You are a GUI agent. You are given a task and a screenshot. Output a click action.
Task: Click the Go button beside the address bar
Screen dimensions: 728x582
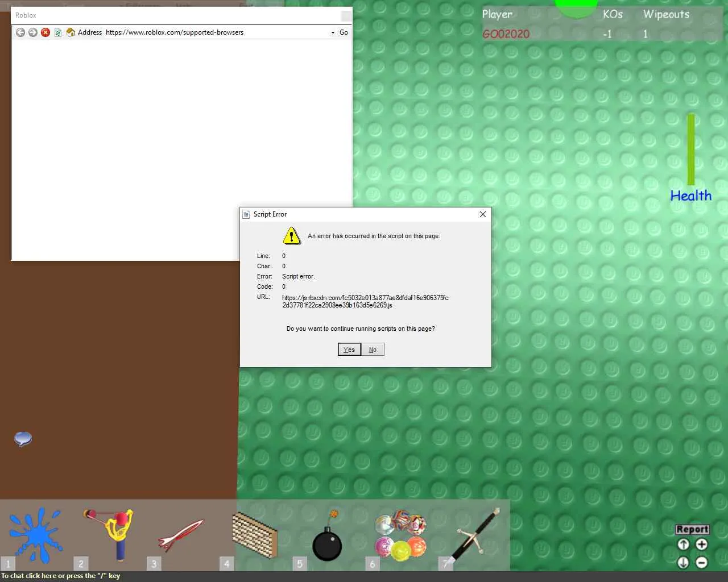point(344,32)
